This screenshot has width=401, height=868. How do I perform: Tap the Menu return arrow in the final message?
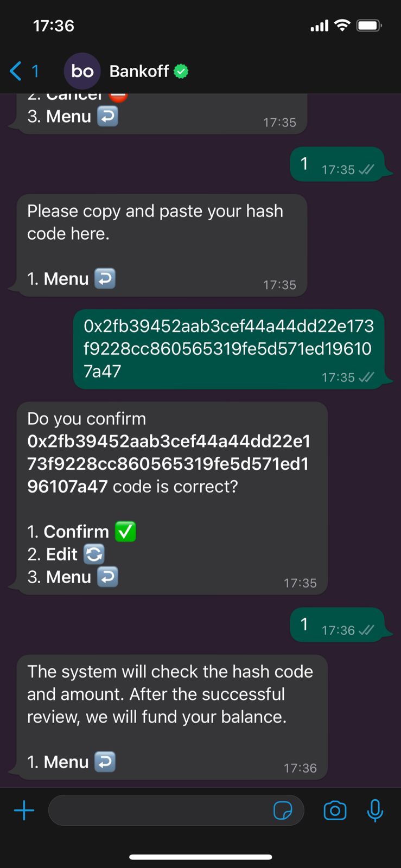(x=105, y=762)
